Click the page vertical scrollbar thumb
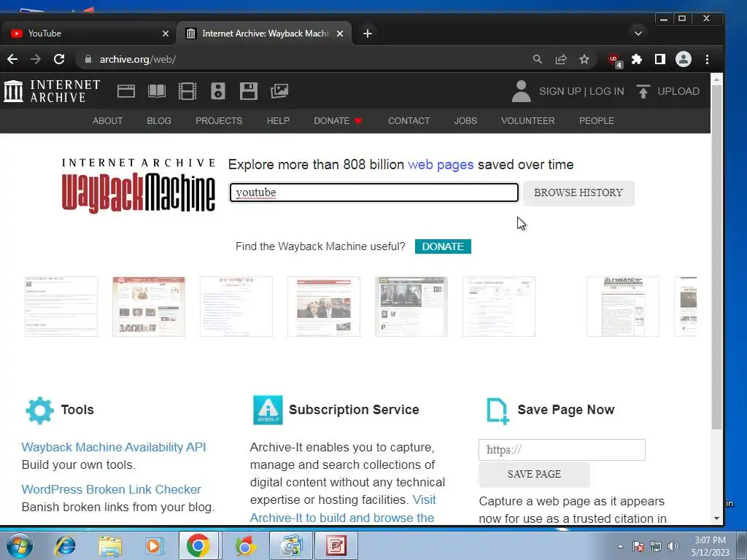Image resolution: width=747 pixels, height=560 pixels. pyautogui.click(x=716, y=257)
